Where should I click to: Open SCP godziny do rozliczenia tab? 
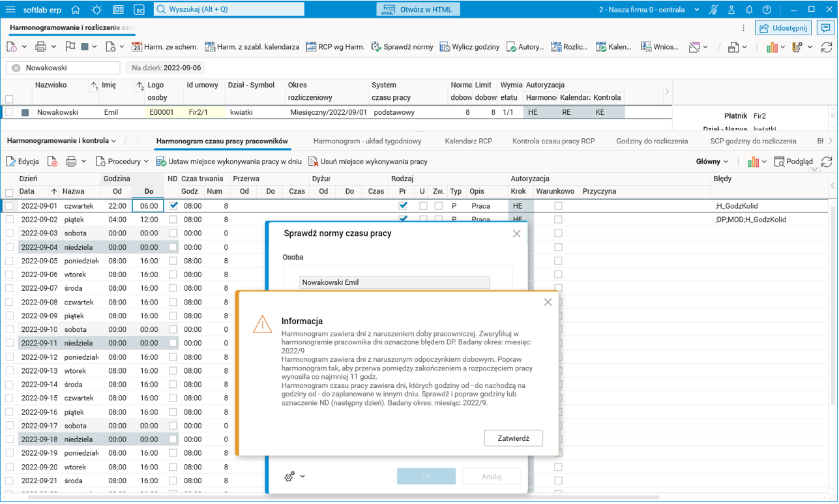point(753,141)
